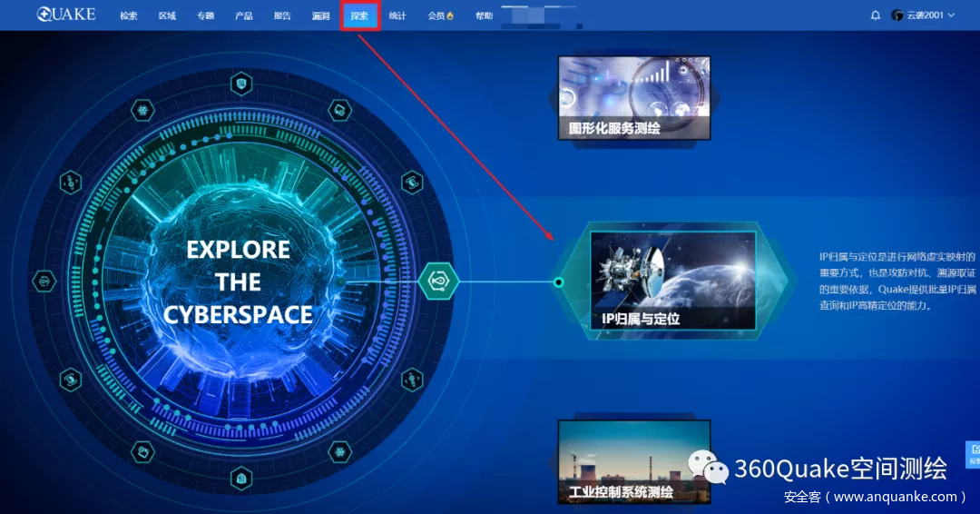This screenshot has width=980, height=514.
Task: Select the 探索 tab in navigation
Action: (359, 16)
